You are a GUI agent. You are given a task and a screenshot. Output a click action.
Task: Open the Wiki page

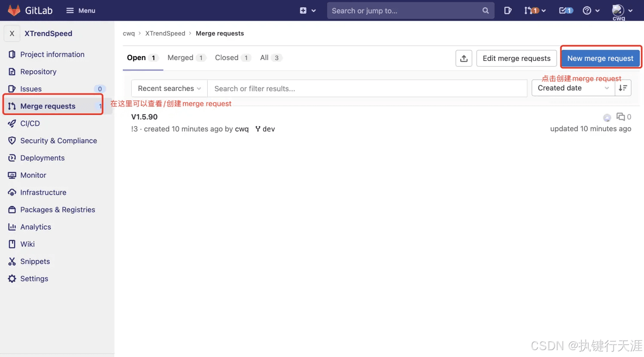pyautogui.click(x=27, y=244)
